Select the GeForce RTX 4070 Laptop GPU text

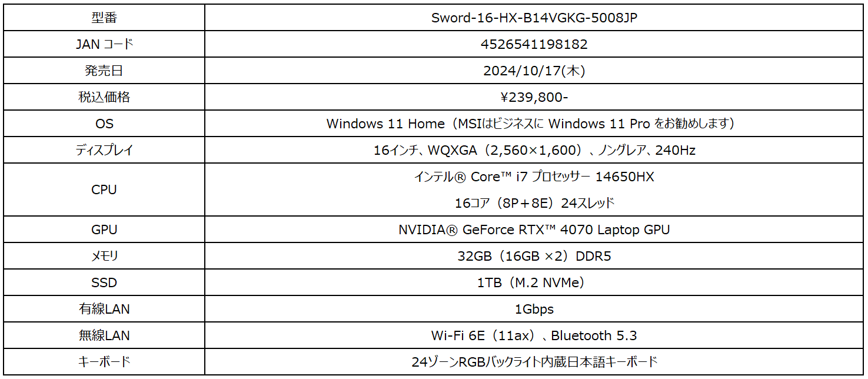coord(534,230)
